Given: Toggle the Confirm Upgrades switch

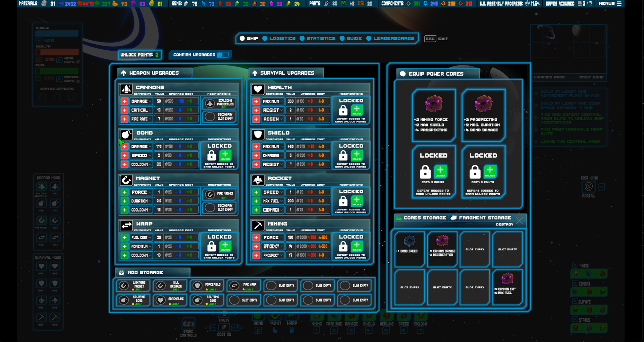Looking at the screenshot, I should pos(222,54).
